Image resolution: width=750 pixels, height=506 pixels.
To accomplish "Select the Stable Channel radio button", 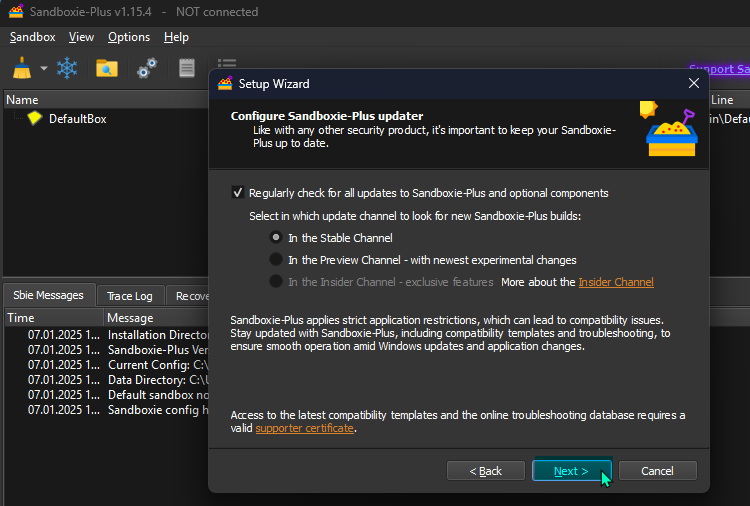I will point(276,237).
